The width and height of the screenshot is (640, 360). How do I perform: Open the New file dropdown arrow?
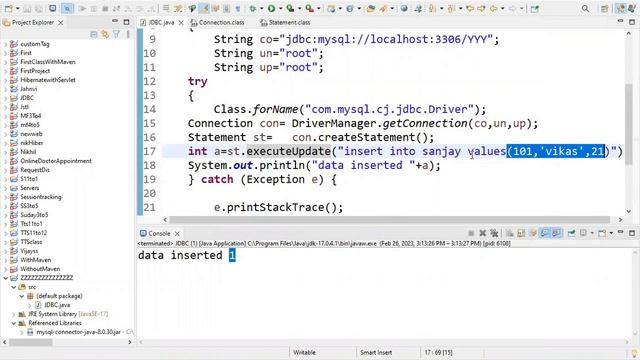tap(18, 9)
